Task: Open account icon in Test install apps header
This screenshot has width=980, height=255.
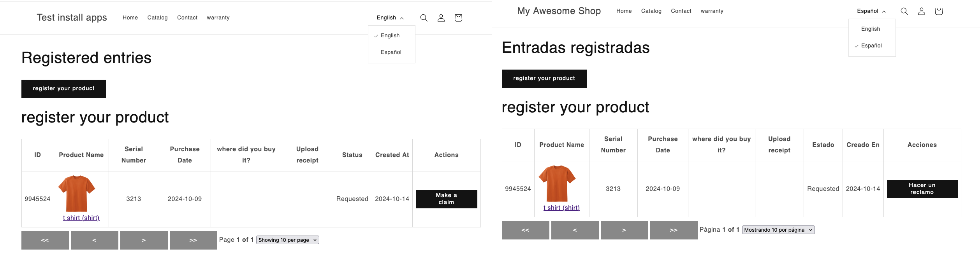Action: [441, 18]
